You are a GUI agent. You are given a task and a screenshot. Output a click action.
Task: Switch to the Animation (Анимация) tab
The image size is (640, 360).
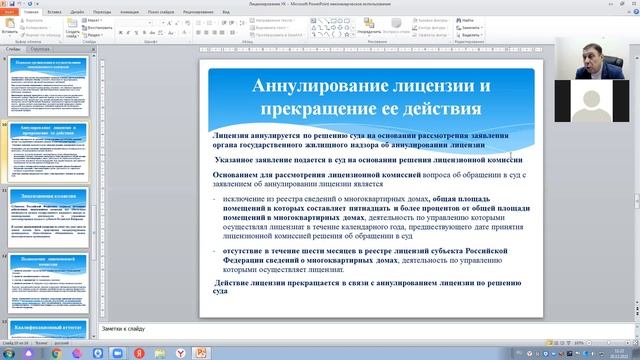pyautogui.click(x=129, y=12)
